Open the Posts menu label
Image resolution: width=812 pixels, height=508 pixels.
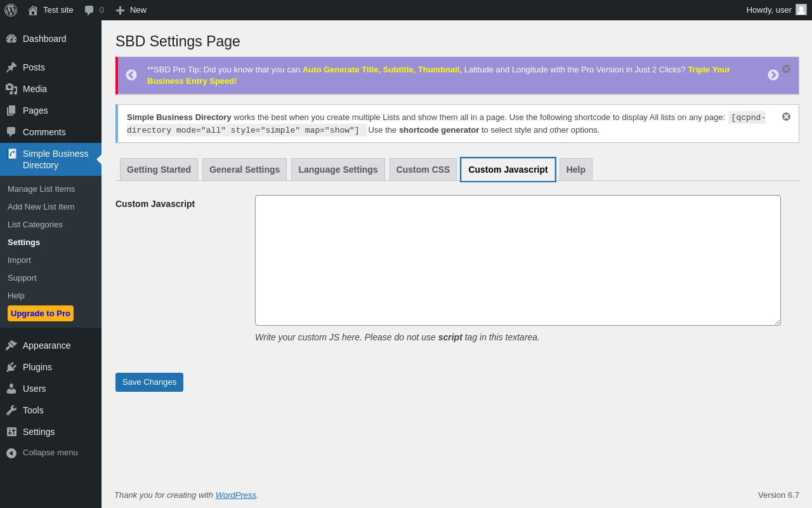pyautogui.click(x=34, y=67)
